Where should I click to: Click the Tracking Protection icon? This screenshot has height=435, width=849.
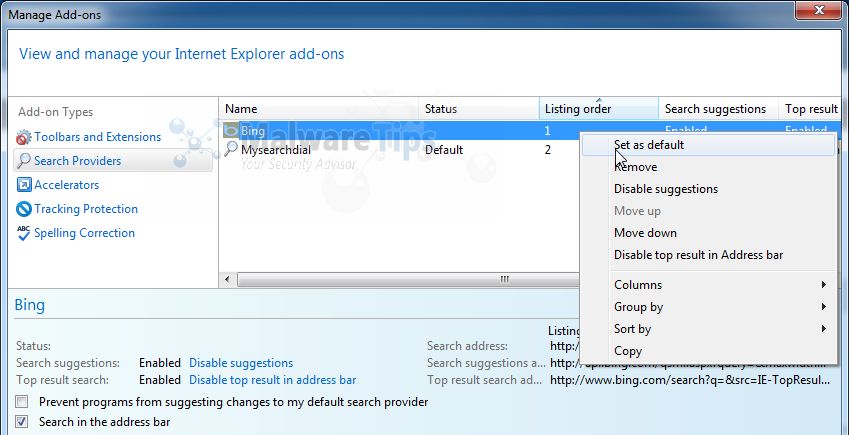click(24, 209)
